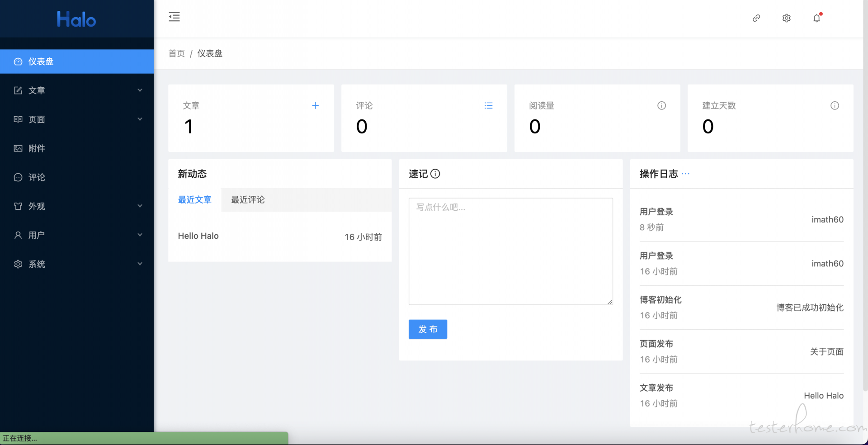Screen dimensions: 868x445
Task: Open more options beside 操作日志
Action: [686, 174]
